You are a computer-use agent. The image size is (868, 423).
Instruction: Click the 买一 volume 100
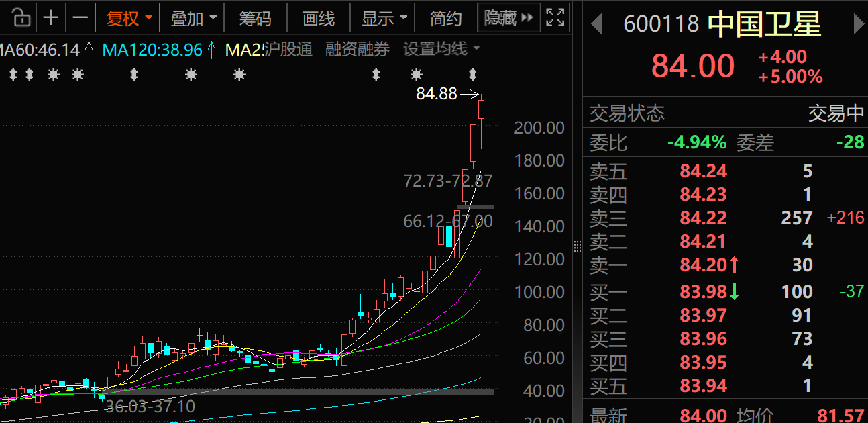click(797, 292)
